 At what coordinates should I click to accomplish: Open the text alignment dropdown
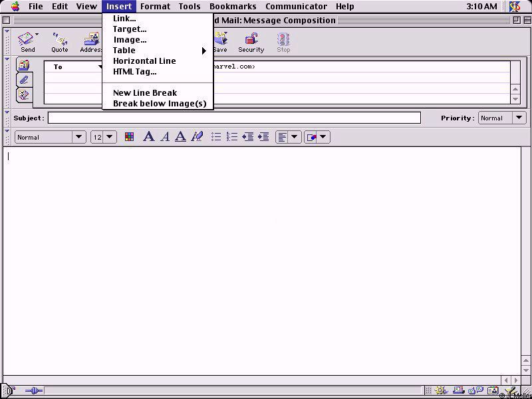click(x=288, y=137)
